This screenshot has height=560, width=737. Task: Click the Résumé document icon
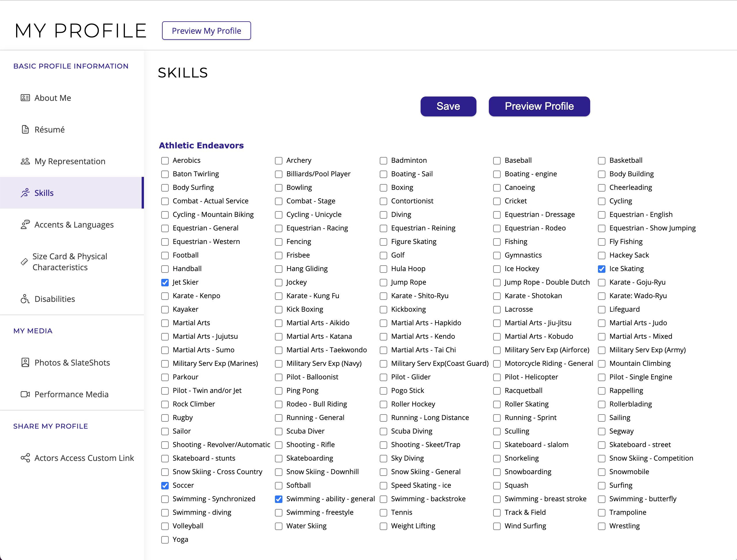coord(25,129)
